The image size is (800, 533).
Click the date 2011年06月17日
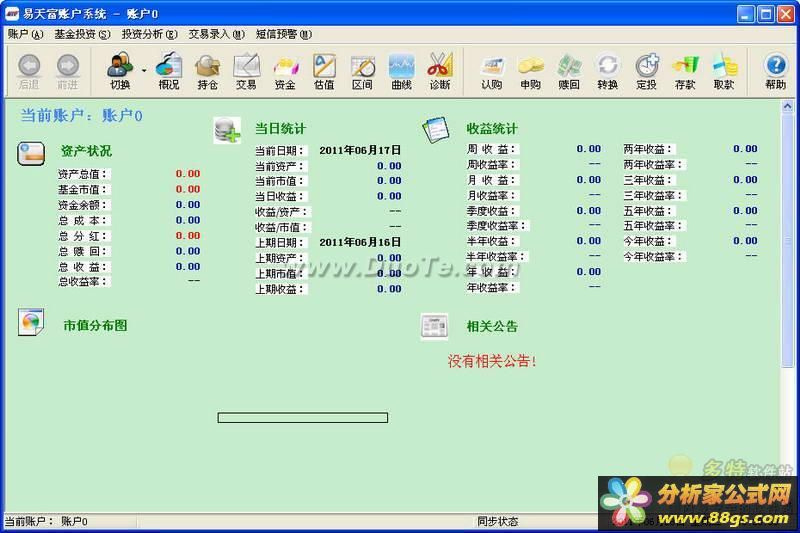coord(360,150)
